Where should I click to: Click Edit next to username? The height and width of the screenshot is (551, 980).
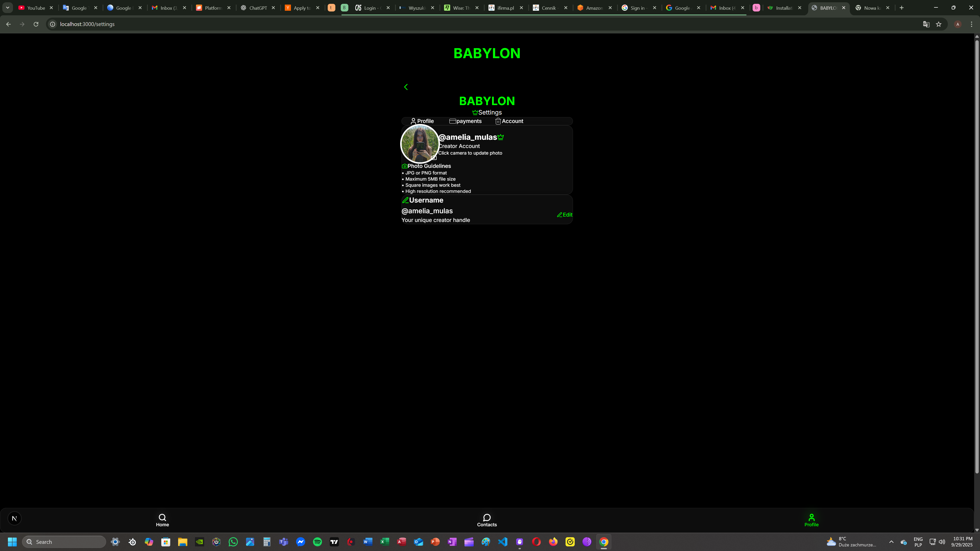[x=565, y=215]
